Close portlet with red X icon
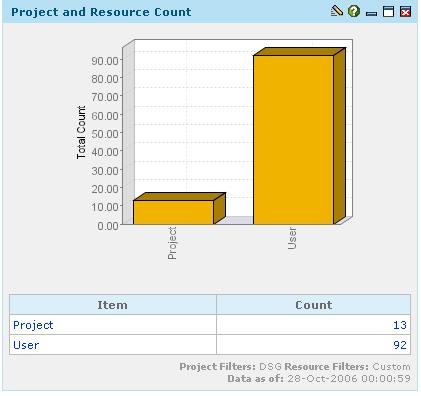Viewport: 421px width, 396px height. [405, 12]
